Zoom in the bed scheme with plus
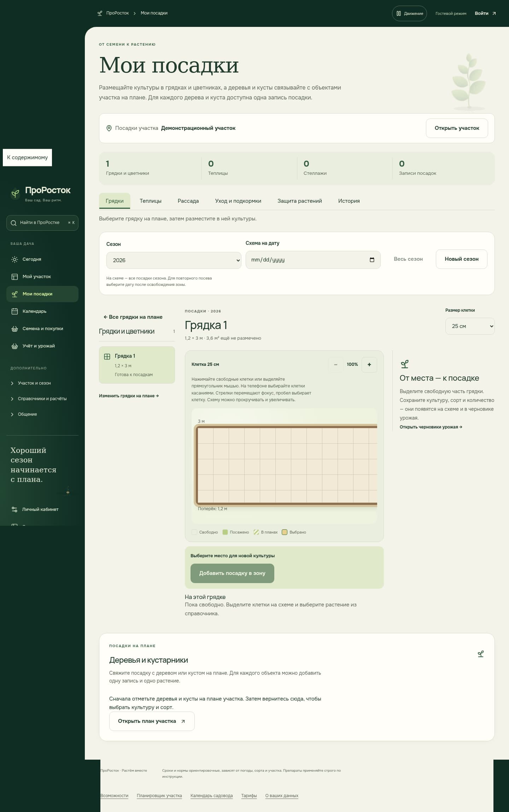This screenshot has height=812, width=509. 369,365
